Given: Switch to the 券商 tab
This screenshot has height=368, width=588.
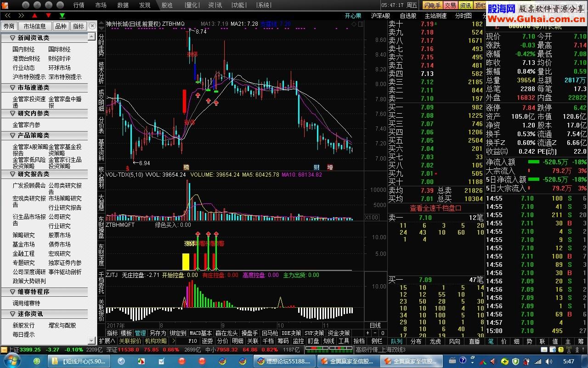Looking at the screenshot, I should coord(9,26).
